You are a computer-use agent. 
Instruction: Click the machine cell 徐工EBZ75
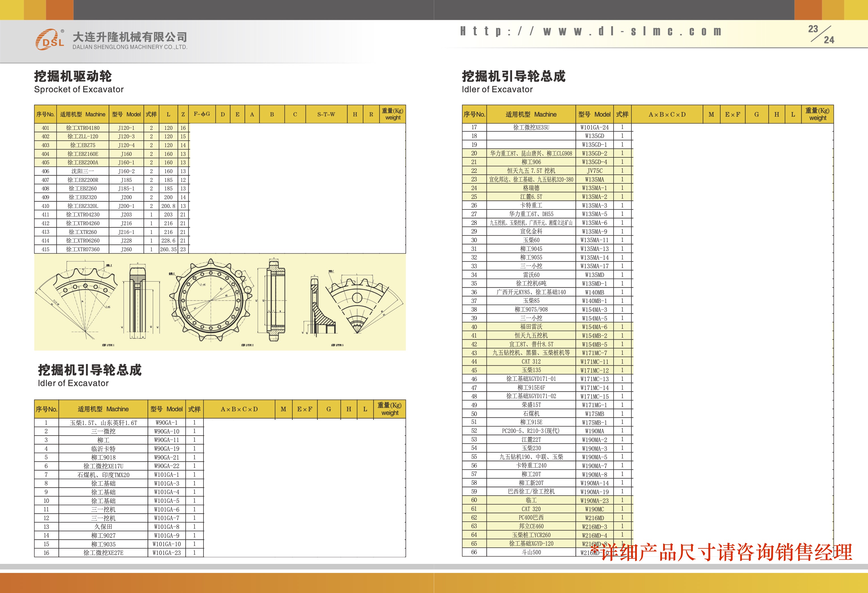[x=83, y=145]
